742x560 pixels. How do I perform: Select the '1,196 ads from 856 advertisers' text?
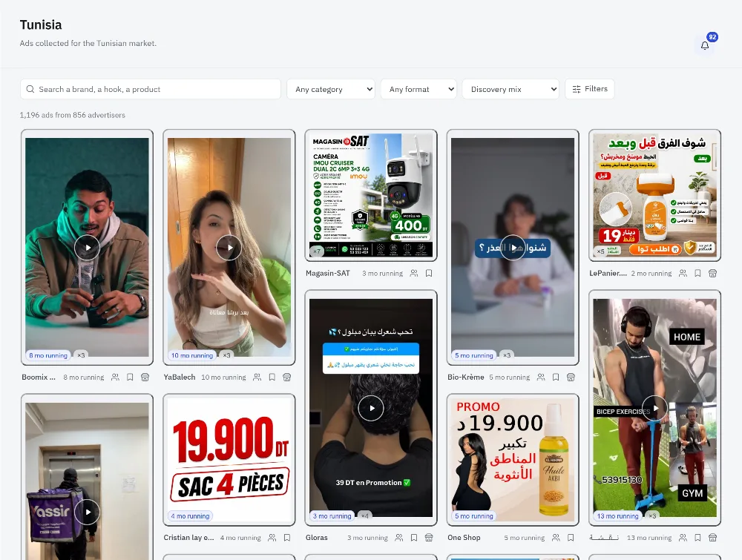73,115
